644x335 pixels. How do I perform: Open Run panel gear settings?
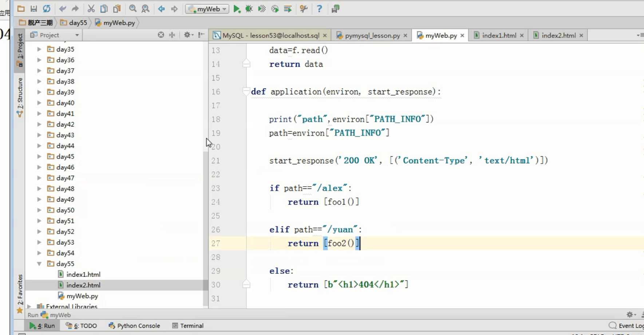pos(631,315)
